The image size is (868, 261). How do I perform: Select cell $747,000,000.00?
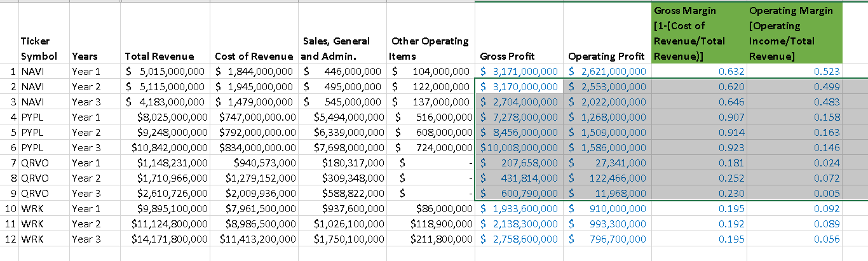pyautogui.click(x=255, y=117)
